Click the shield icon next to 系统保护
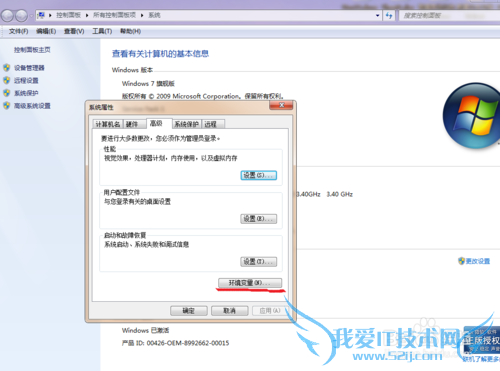Viewport: 500px width, 371px height. coord(7,93)
